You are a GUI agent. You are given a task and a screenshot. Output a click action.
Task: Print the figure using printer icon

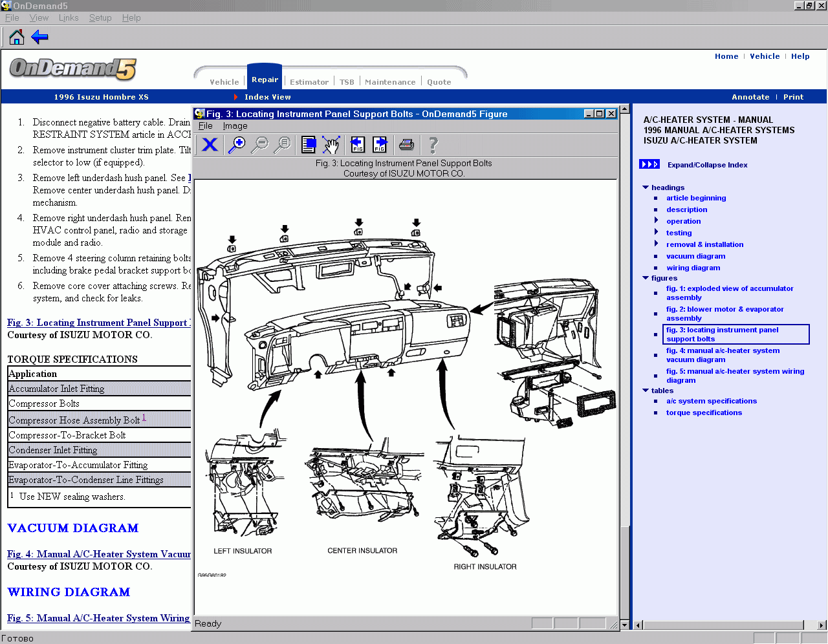(x=406, y=144)
